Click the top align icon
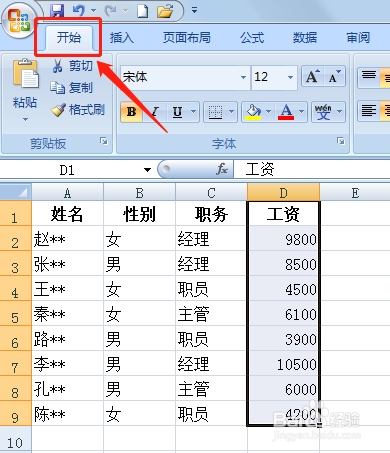The height and width of the screenshot is (453, 390). (x=369, y=77)
